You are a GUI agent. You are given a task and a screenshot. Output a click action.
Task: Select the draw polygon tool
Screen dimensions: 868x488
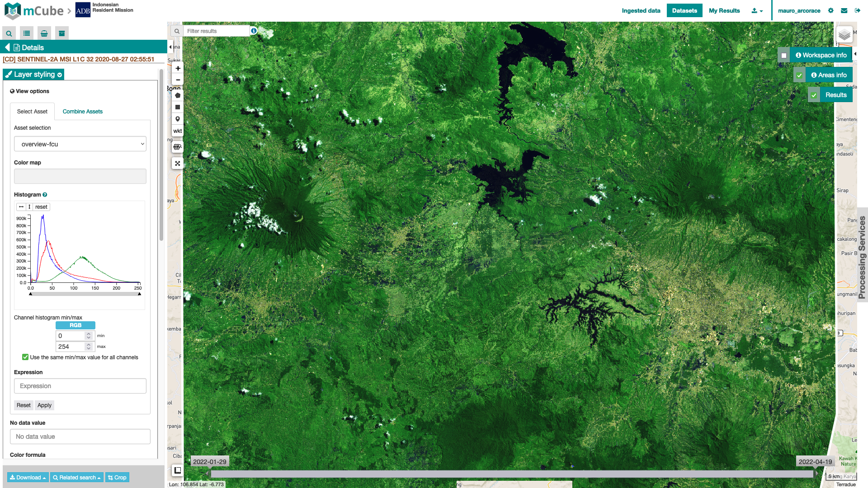pos(178,95)
